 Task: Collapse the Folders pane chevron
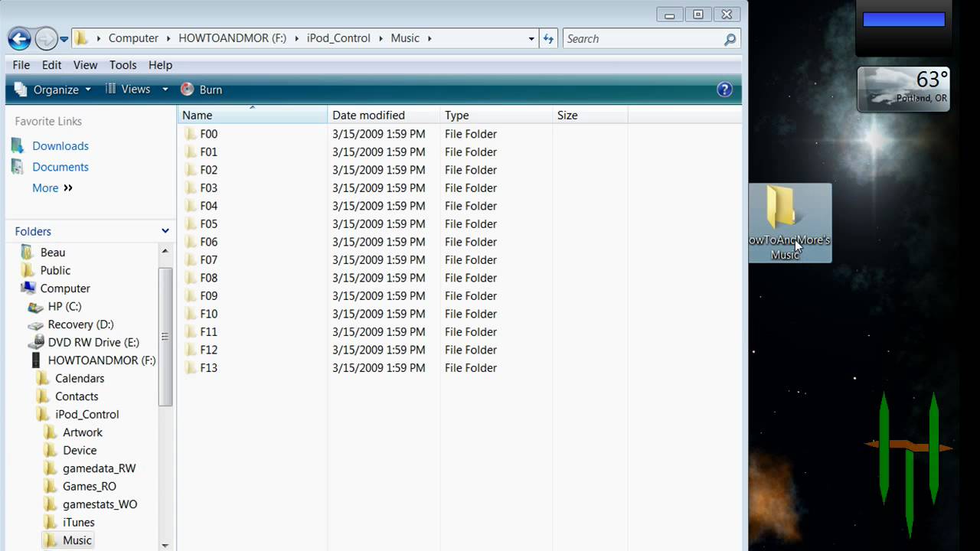click(165, 231)
